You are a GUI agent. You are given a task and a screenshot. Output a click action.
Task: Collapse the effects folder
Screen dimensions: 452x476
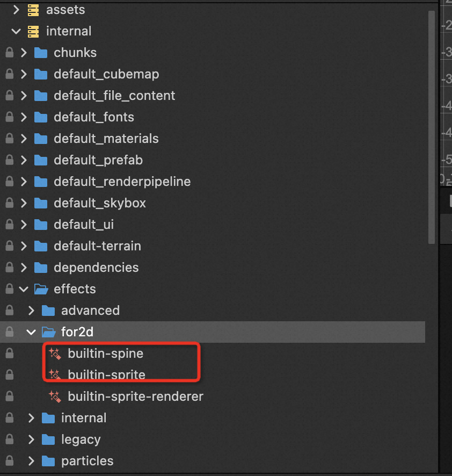pos(24,289)
